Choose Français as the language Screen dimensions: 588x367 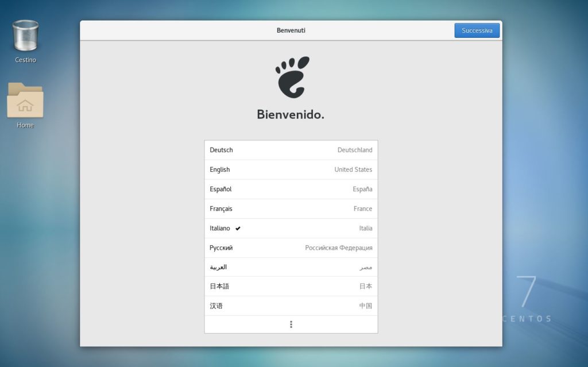point(291,208)
